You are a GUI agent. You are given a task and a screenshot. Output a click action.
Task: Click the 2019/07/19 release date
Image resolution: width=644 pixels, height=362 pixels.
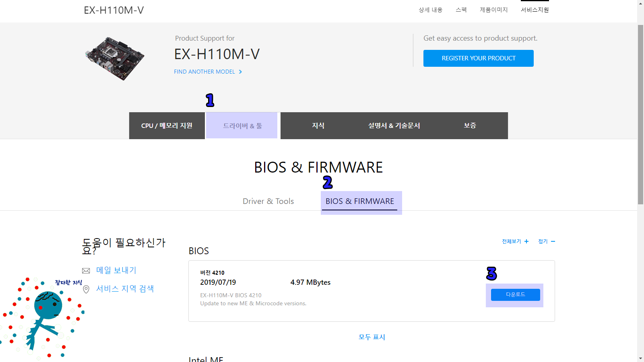(218, 282)
